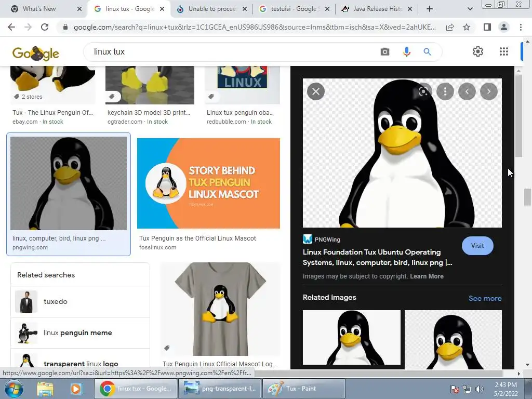This screenshot has height=399, width=532.
Task: Click the address bar URL
Action: coord(255,27)
